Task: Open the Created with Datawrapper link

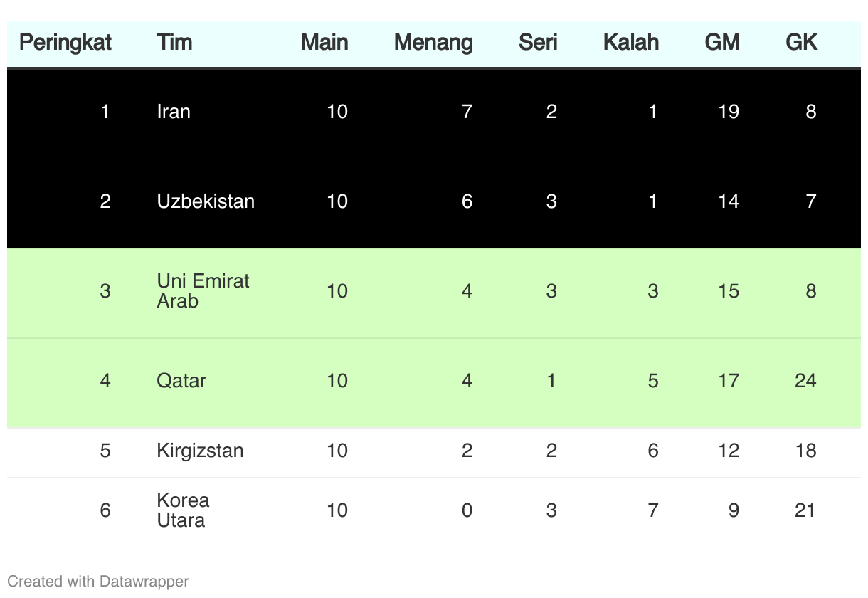Action: coord(98,582)
